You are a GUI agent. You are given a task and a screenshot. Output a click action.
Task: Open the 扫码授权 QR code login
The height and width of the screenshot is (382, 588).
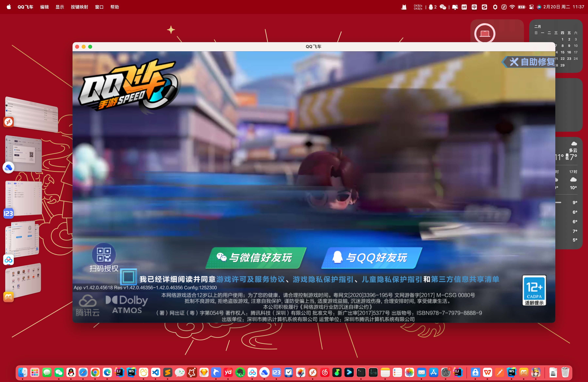point(104,257)
